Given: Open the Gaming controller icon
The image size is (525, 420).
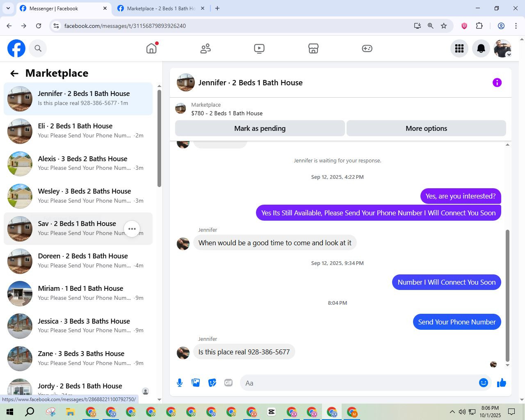Looking at the screenshot, I should click(367, 48).
